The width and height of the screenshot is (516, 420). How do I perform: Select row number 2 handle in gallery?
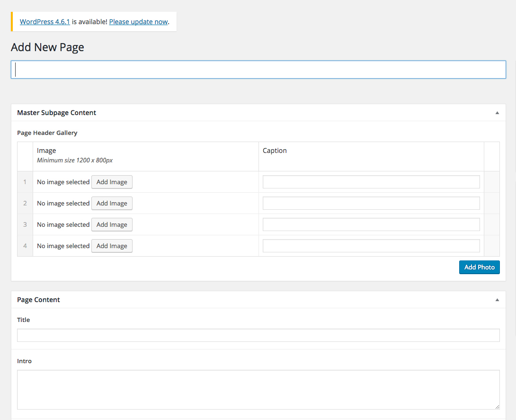pyautogui.click(x=25, y=204)
